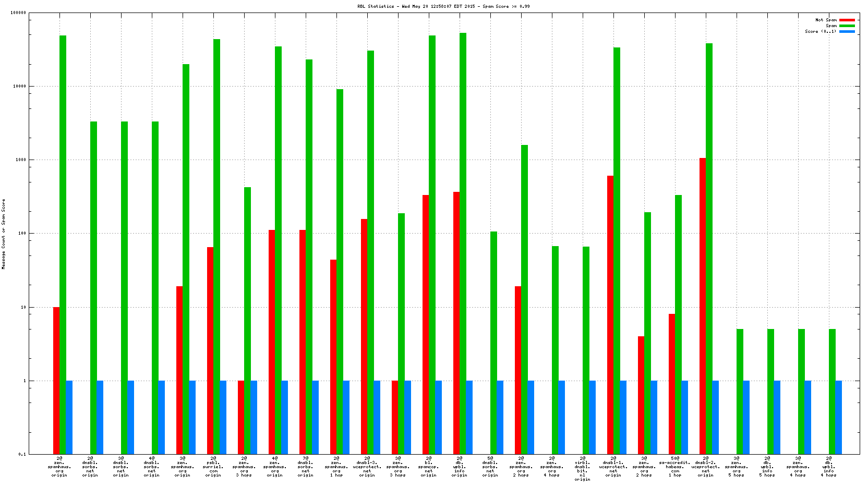Click the red bar for dnsbl-2.uceprotect.net
The height and width of the screenshot is (488, 868).
[x=703, y=306]
